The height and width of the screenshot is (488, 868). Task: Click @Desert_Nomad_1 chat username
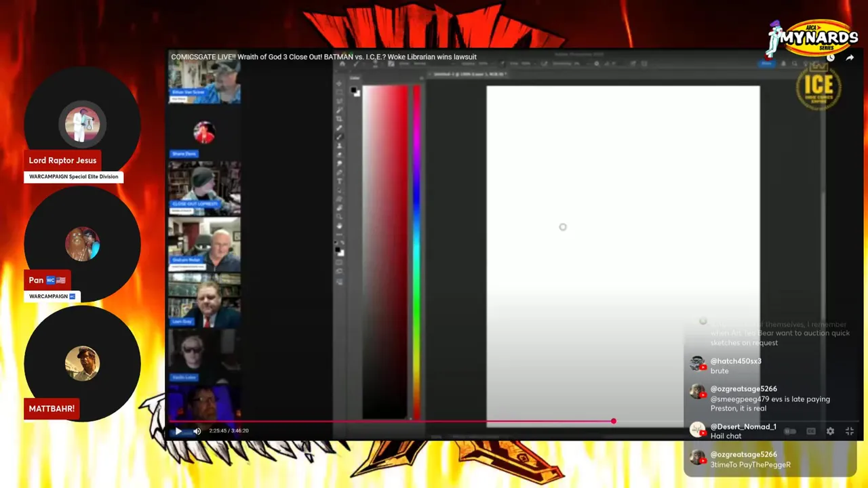click(743, 427)
